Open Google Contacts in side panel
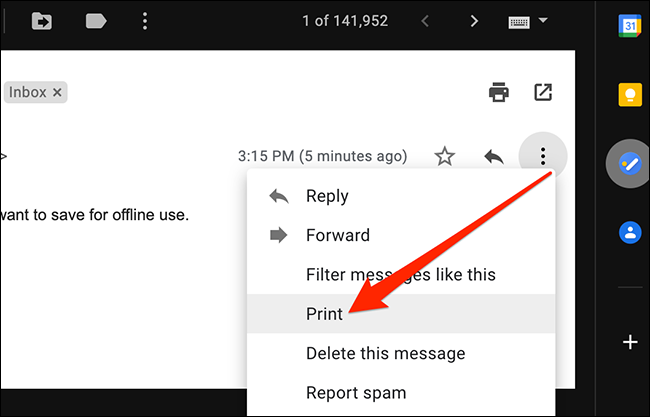This screenshot has width=650, height=417. [630, 233]
